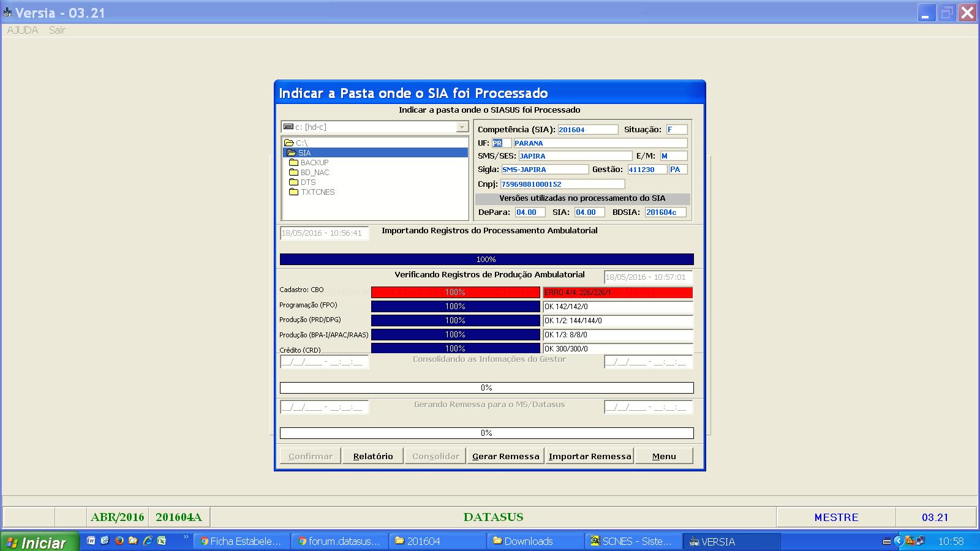Screen dimensions: 980x551
Task: Click the C:\ root folder
Action: pos(301,143)
